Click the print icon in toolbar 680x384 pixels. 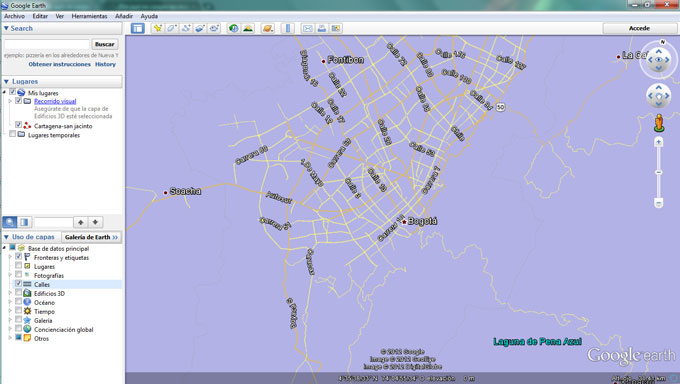click(322, 28)
